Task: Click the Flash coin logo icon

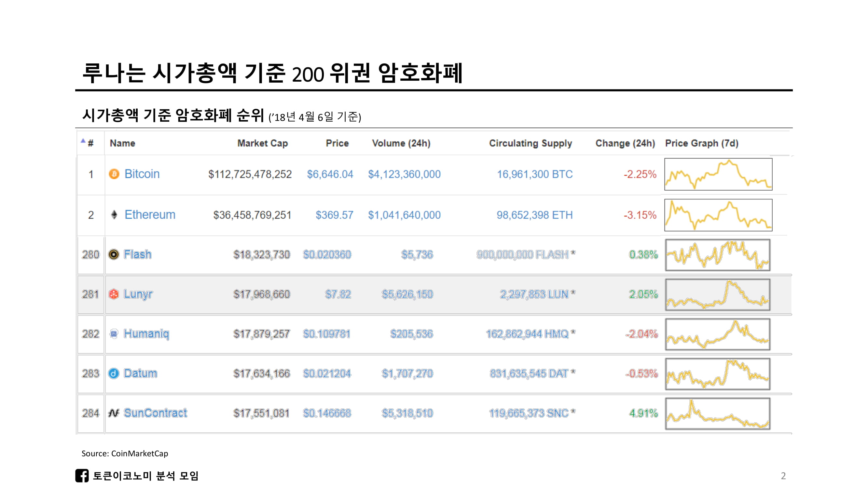Action: click(114, 254)
